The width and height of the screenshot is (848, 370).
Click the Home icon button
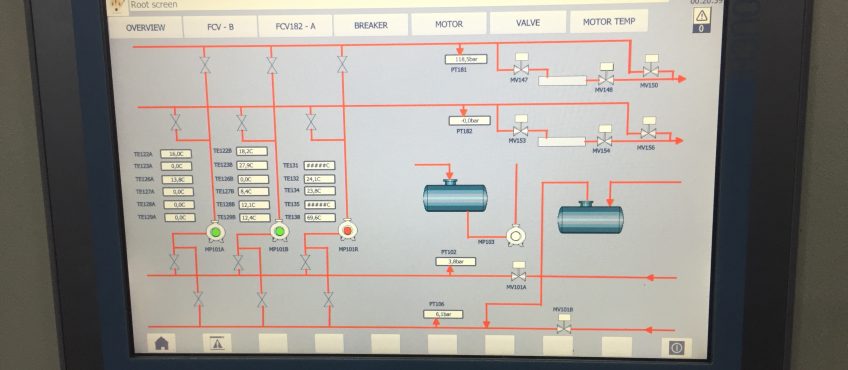(x=162, y=342)
